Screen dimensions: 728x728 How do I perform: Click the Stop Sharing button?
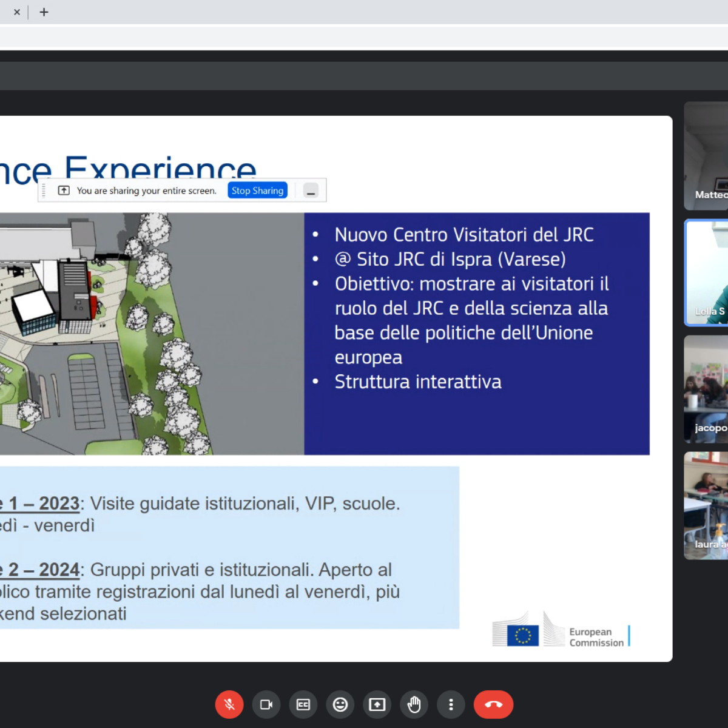point(258,190)
